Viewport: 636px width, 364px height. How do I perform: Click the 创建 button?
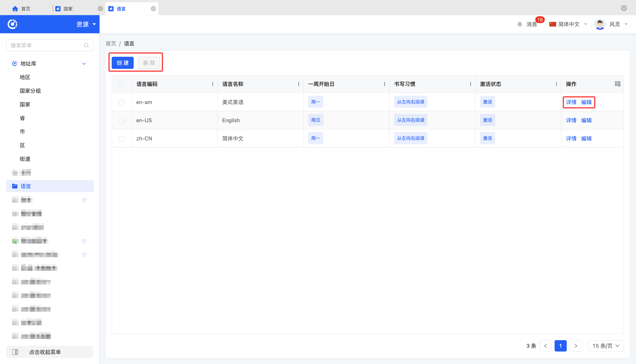[x=122, y=63]
